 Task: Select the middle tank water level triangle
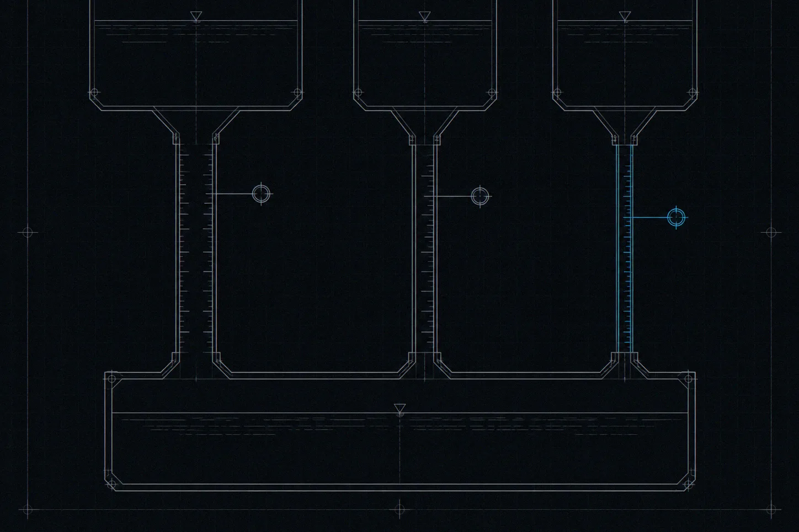(x=424, y=17)
